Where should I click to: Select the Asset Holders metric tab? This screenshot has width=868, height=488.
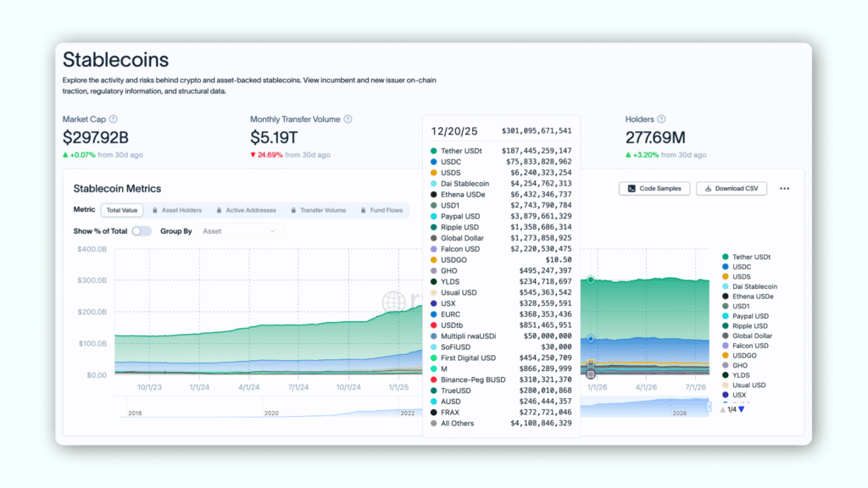coord(177,210)
